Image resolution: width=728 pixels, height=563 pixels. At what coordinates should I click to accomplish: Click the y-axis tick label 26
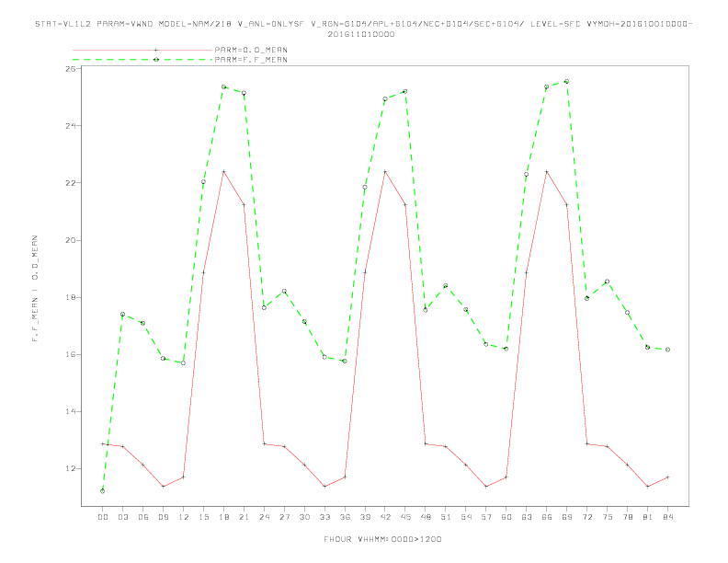(71, 69)
